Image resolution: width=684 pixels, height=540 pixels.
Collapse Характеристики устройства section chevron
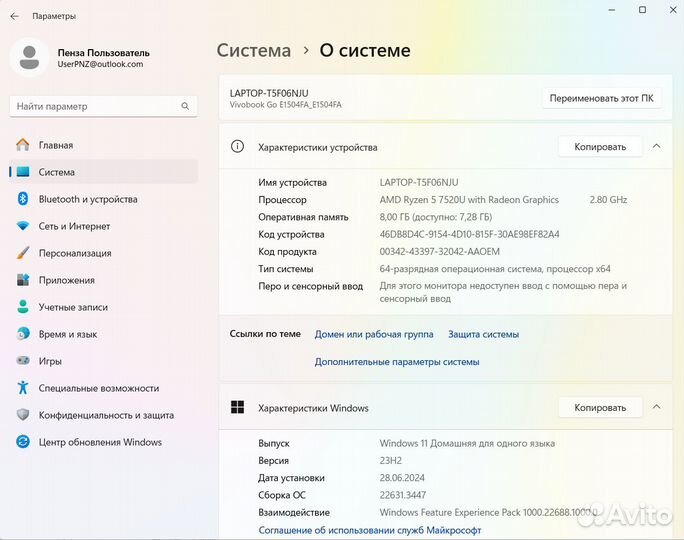pyautogui.click(x=656, y=146)
